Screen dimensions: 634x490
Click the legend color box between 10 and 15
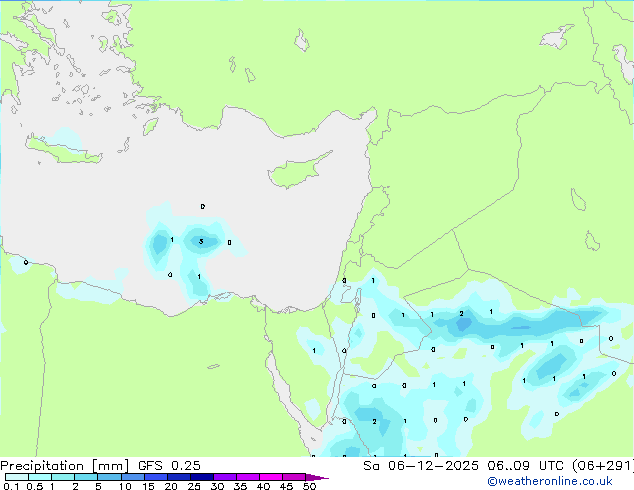pyautogui.click(x=133, y=477)
